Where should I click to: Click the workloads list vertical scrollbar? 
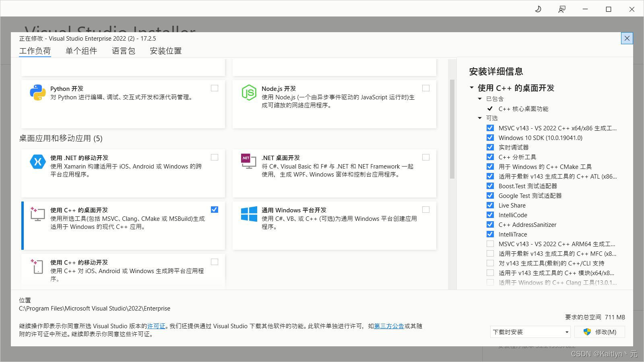click(452, 129)
